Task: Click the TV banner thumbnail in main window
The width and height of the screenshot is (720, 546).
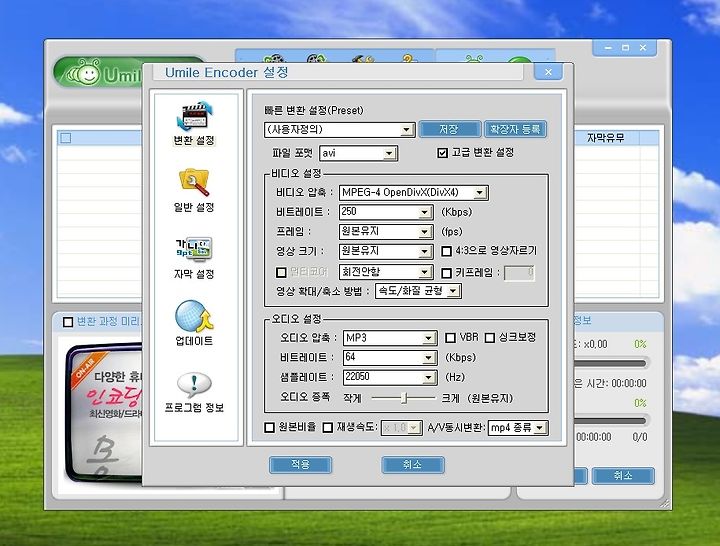Action: [x=104, y=411]
